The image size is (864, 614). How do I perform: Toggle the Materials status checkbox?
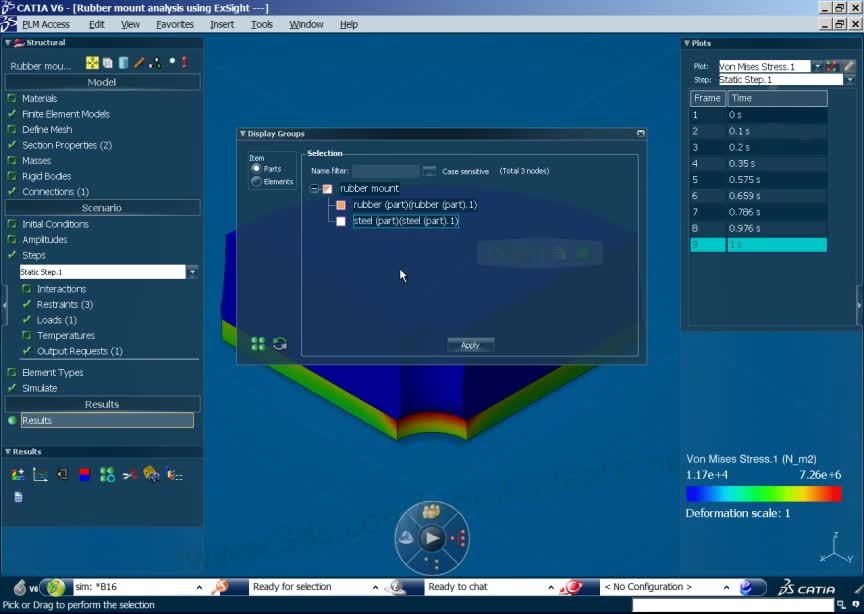12,99
